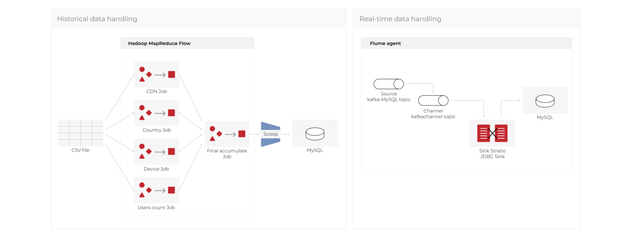The image size is (644, 237).
Task: Click the Sink Stratio JDBC Sink icon
Action: pos(492,133)
